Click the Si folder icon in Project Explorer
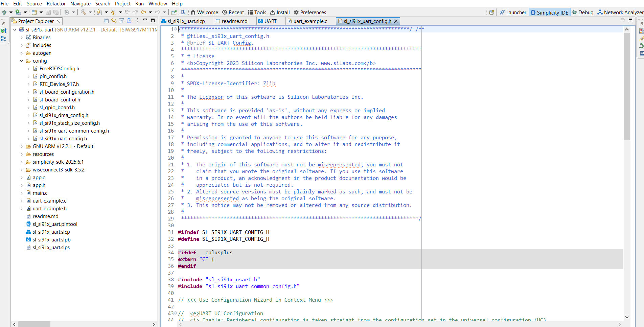The width and height of the screenshot is (644, 327). [x=130, y=21]
